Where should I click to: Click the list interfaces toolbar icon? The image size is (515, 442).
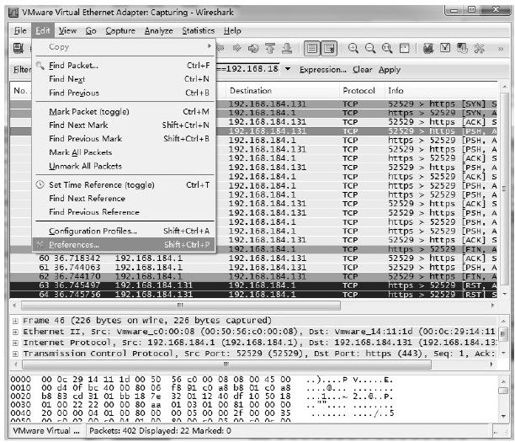[18, 48]
